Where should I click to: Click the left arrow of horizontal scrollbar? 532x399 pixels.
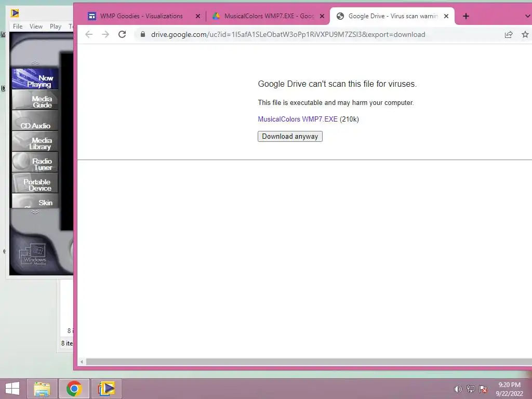(x=82, y=362)
